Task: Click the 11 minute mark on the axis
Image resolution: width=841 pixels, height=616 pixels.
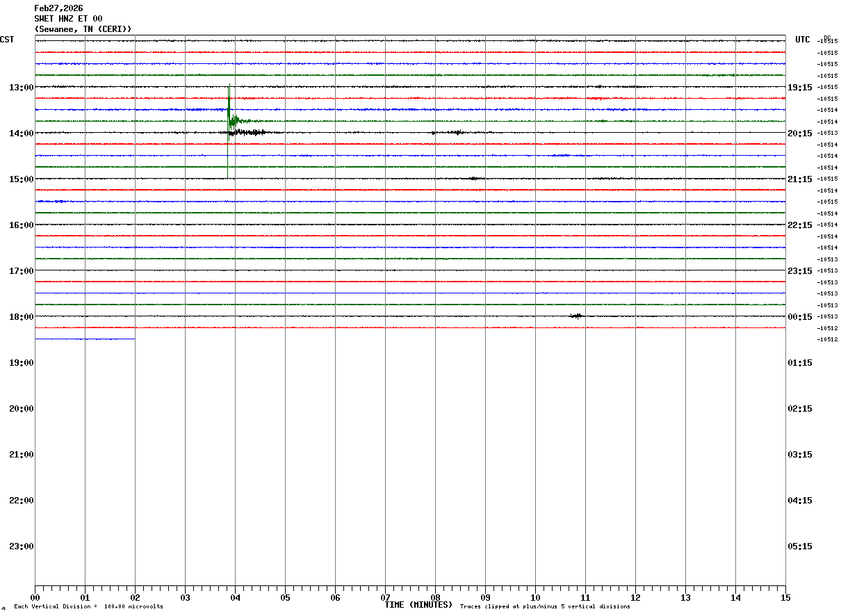Action: click(585, 598)
